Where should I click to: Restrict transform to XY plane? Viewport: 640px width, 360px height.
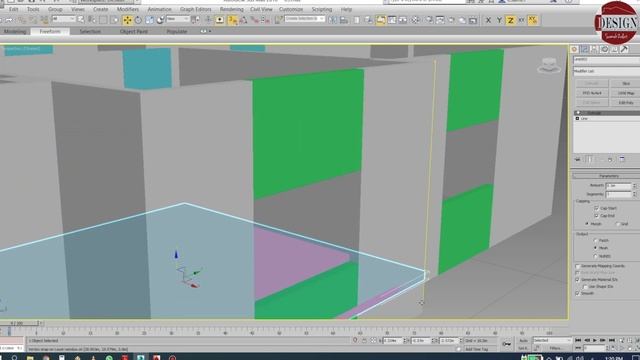point(521,20)
